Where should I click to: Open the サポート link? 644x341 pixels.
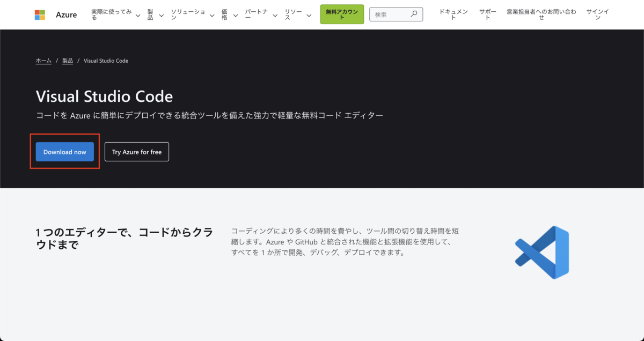(488, 14)
